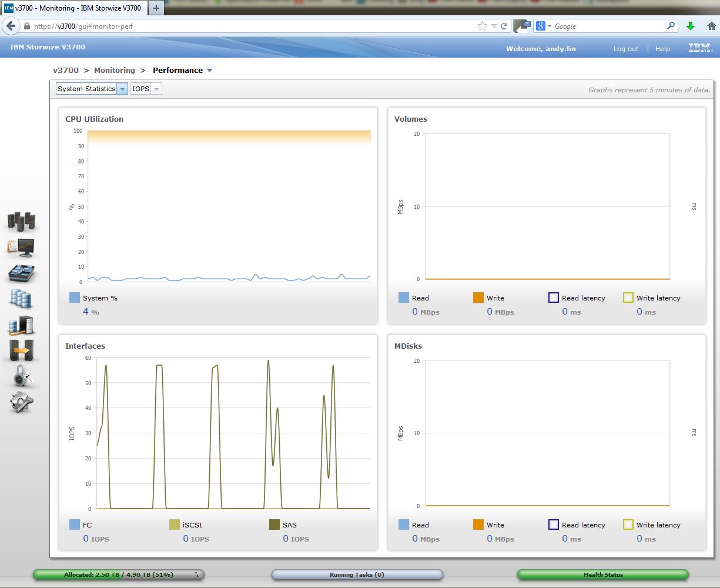Click the MDisks Read blue legend swatch
Image resolution: width=720 pixels, height=588 pixels.
pos(403,524)
